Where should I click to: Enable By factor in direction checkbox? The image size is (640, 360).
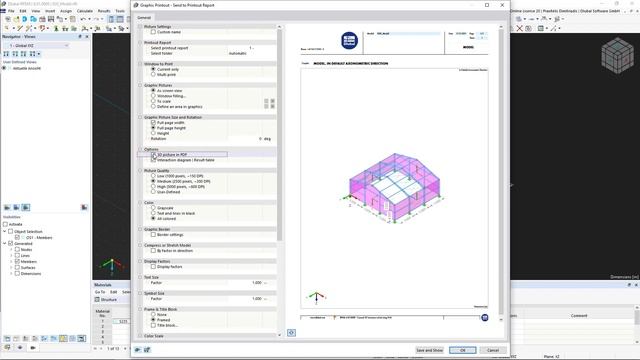(x=153, y=251)
